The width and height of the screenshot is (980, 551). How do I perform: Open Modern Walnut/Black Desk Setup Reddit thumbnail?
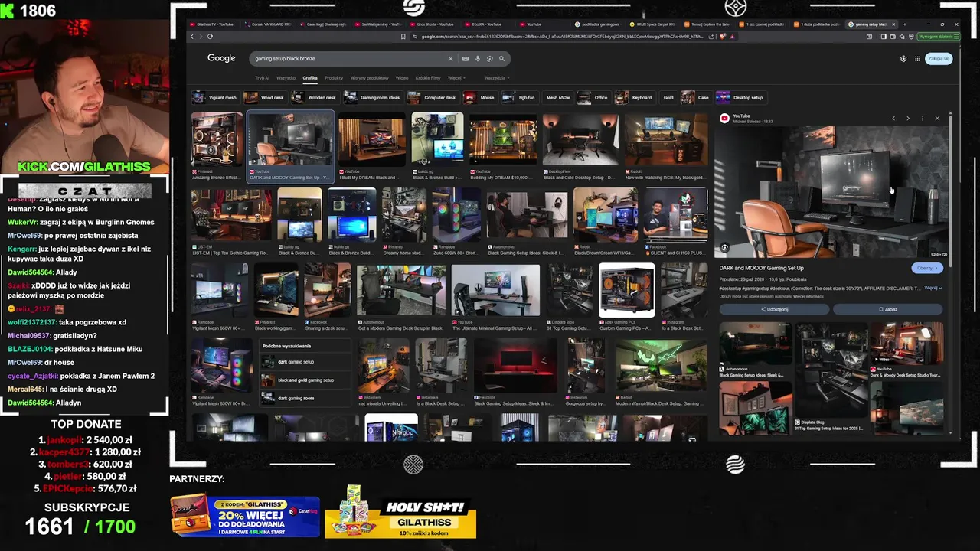(x=660, y=366)
